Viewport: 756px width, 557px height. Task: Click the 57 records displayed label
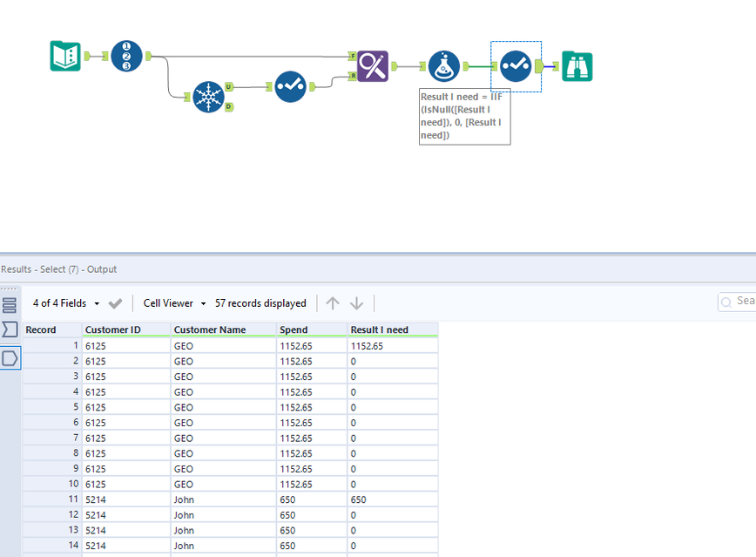tap(260, 303)
